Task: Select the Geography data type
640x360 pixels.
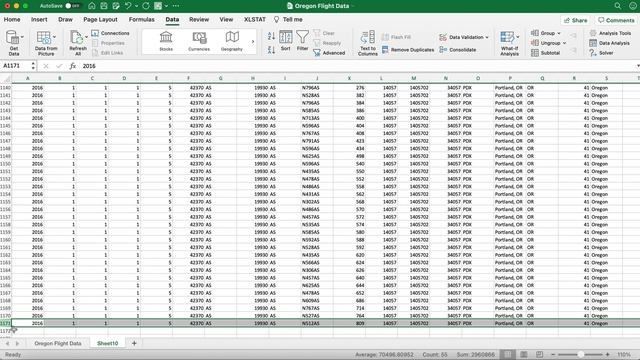Action: pyautogui.click(x=232, y=41)
